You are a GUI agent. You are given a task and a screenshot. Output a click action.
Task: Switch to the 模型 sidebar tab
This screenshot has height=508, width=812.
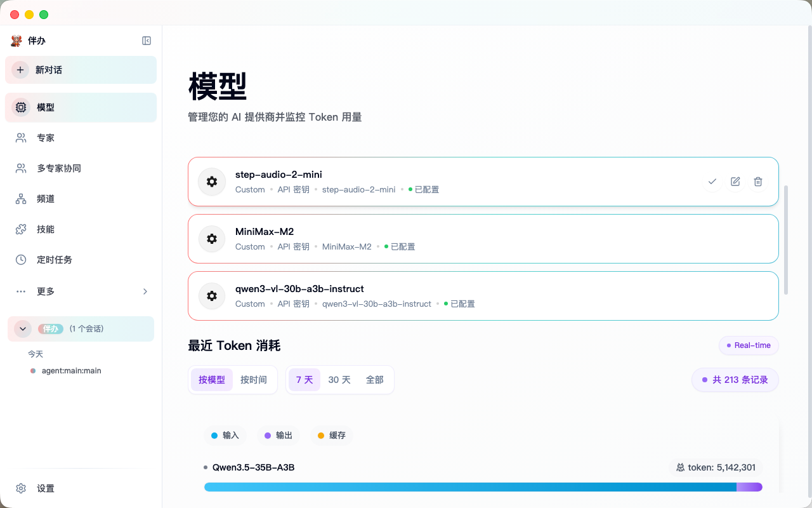coord(45,107)
